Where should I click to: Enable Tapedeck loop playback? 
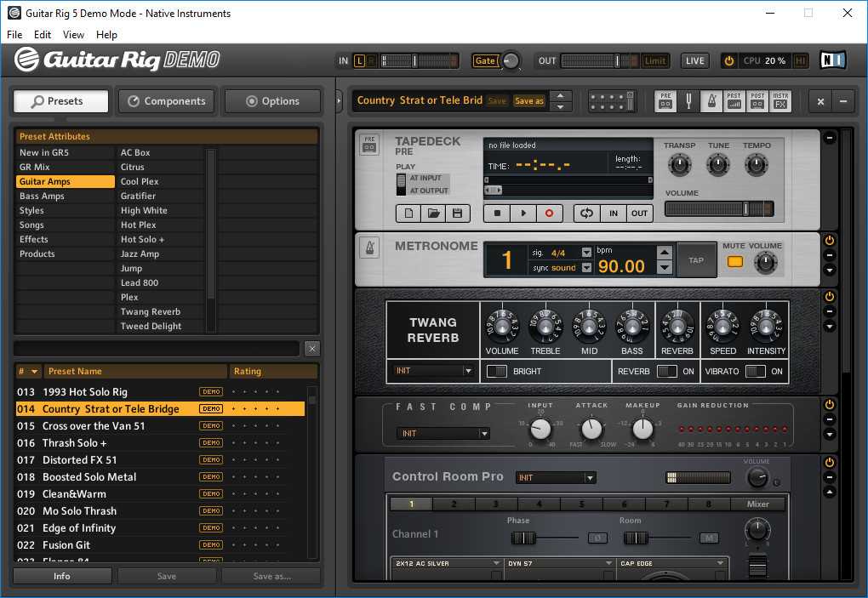pyautogui.click(x=585, y=214)
